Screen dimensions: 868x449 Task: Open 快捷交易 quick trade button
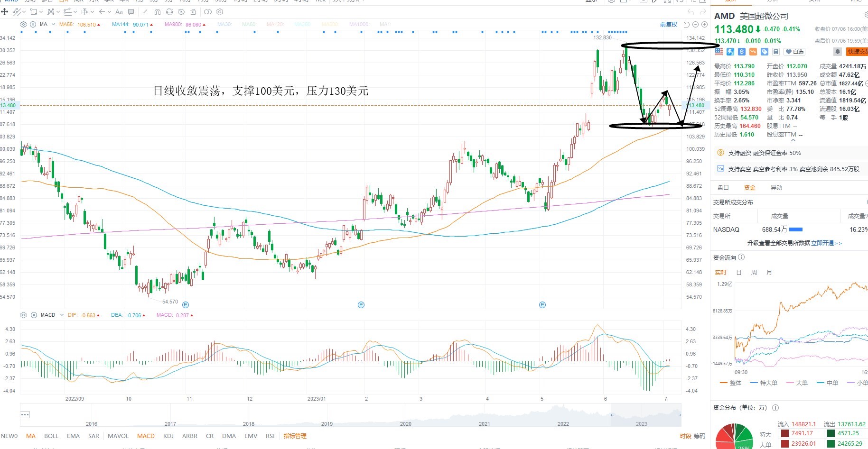(858, 51)
